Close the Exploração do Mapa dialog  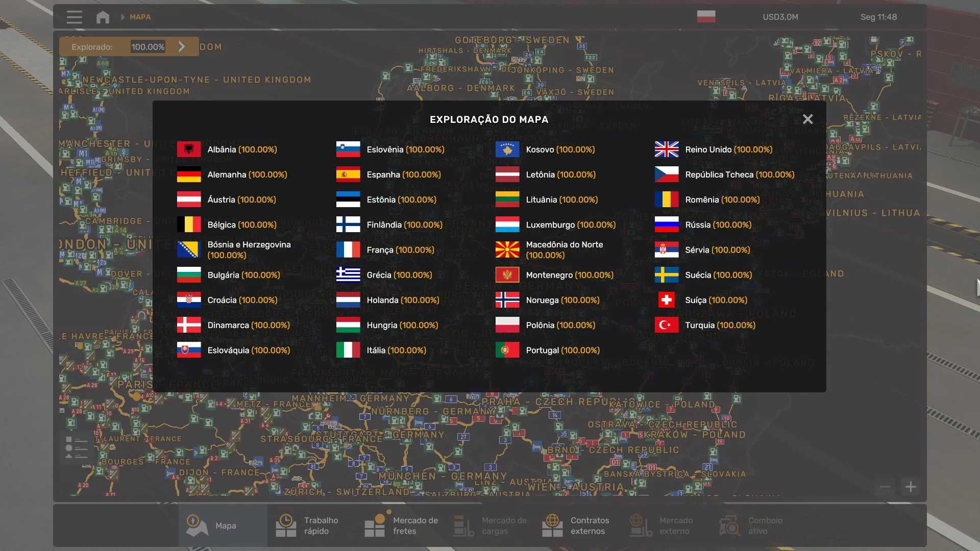[807, 119]
